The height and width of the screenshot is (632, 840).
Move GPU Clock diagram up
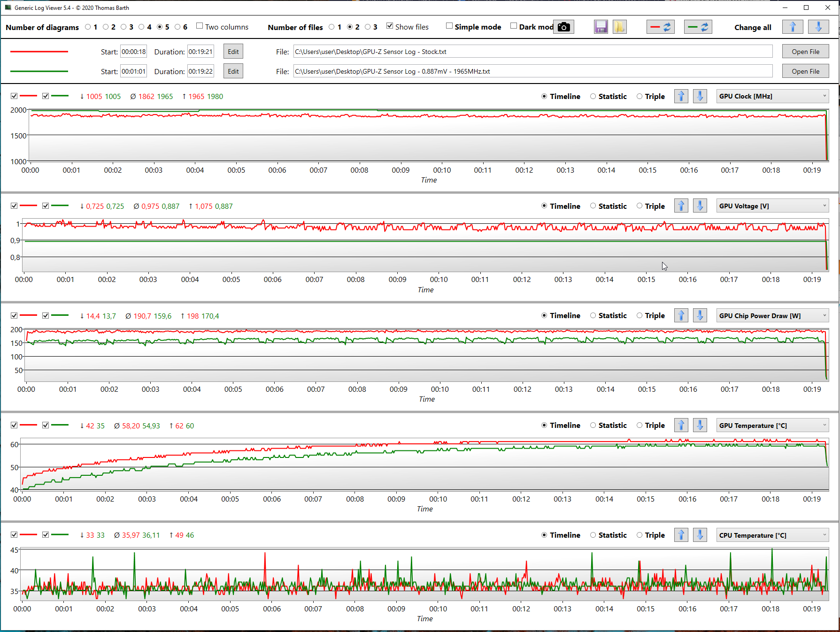point(681,96)
